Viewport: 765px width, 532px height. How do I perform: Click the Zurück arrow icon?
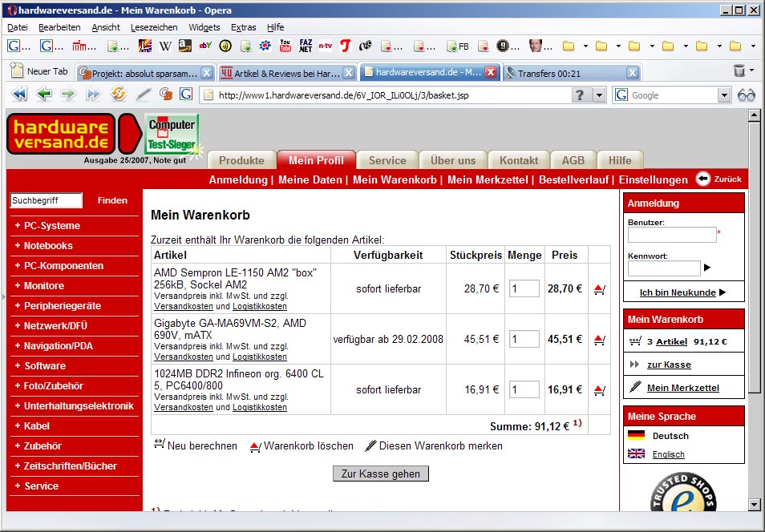point(702,179)
